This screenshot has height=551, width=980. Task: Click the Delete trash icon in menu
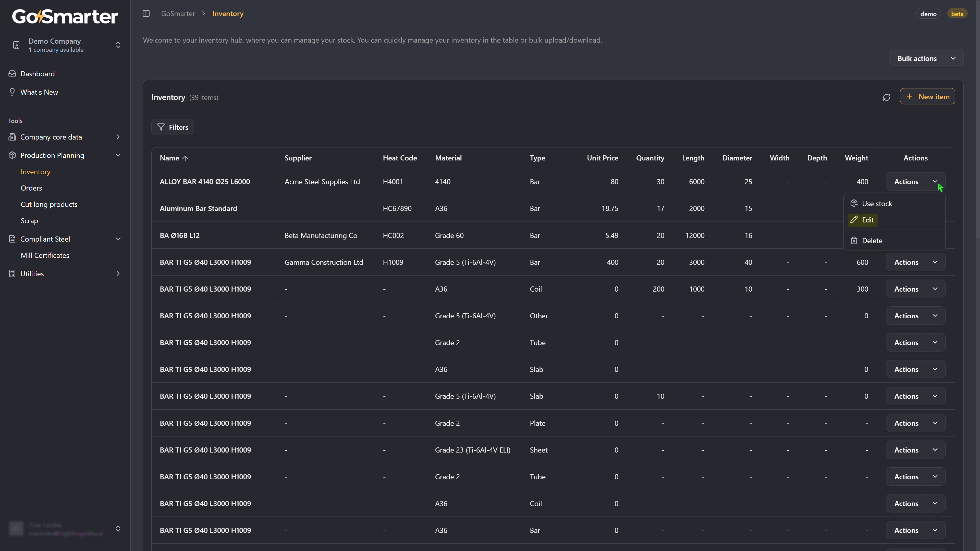pos(854,241)
